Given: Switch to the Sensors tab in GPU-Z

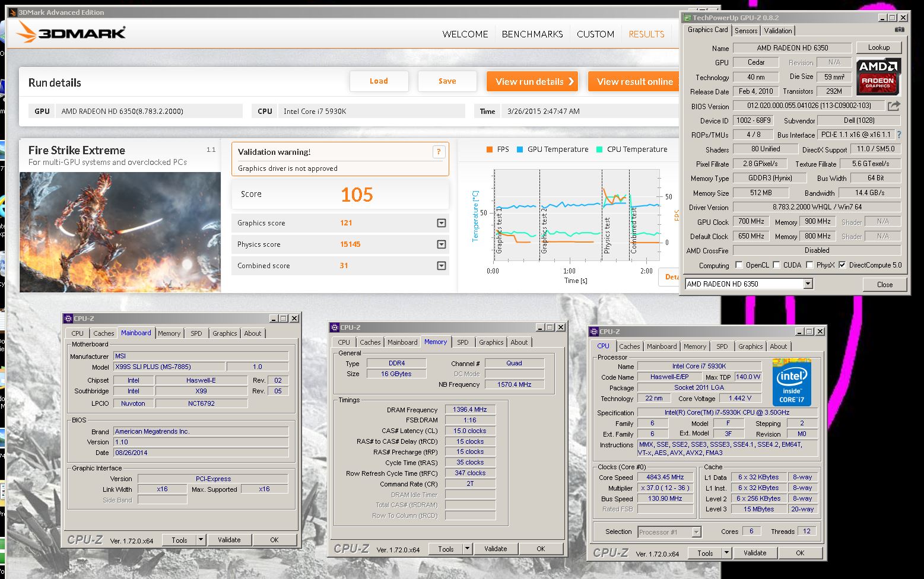Looking at the screenshot, I should 746,31.
